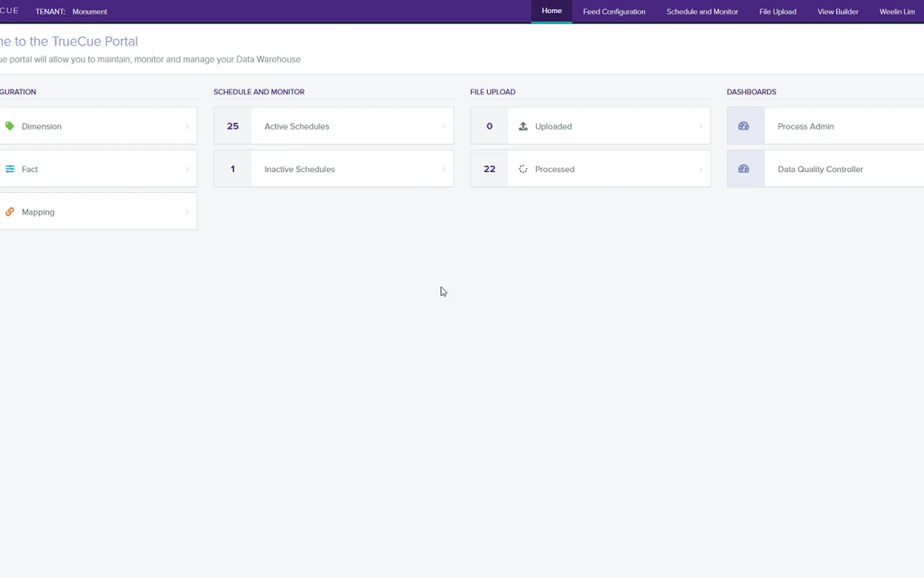Screen dimensions: 924x578
Task: Open the Weelin Lim user menu
Action: pyautogui.click(x=897, y=12)
